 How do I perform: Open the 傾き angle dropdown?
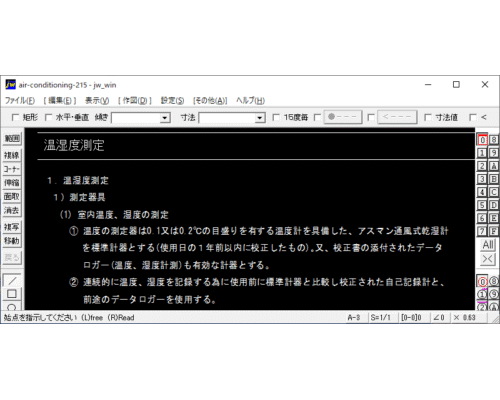[x=165, y=118]
